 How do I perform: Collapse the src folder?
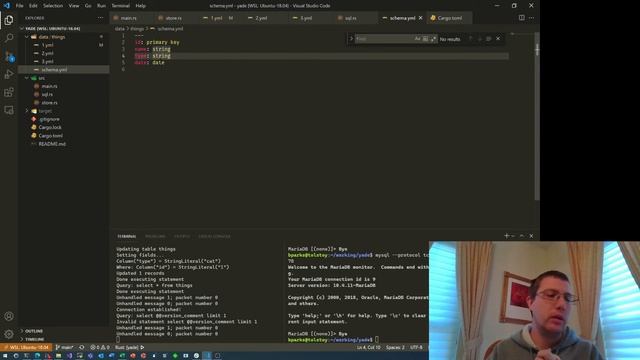27,78
